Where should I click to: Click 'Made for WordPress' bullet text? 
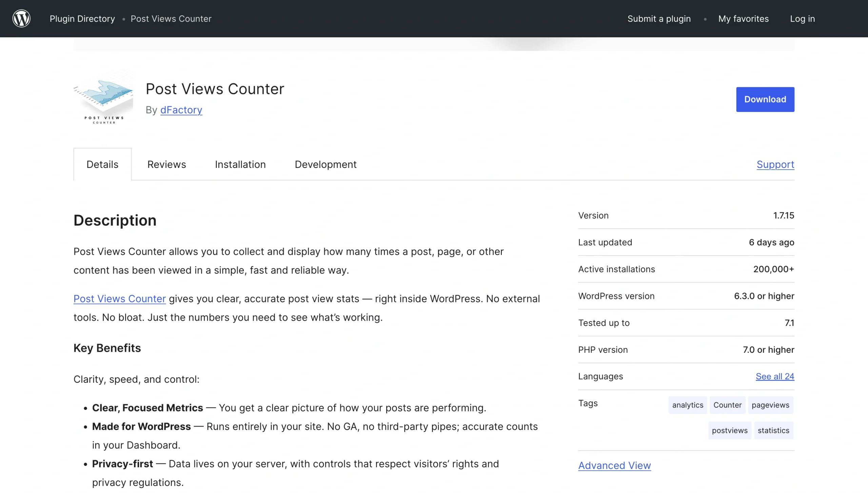141,426
